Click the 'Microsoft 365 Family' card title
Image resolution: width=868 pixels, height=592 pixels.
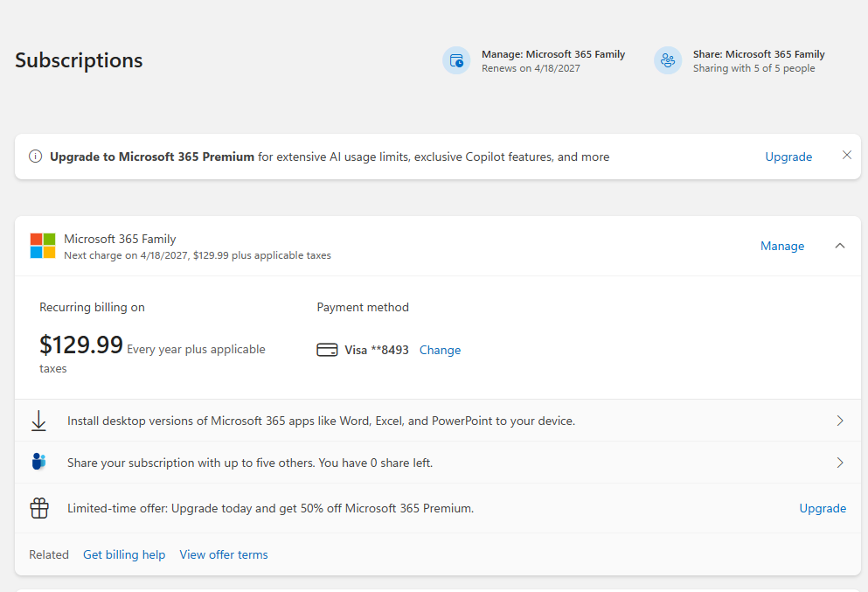120,239
